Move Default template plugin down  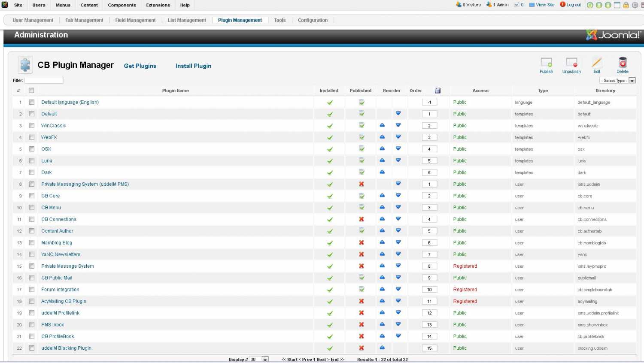click(398, 114)
